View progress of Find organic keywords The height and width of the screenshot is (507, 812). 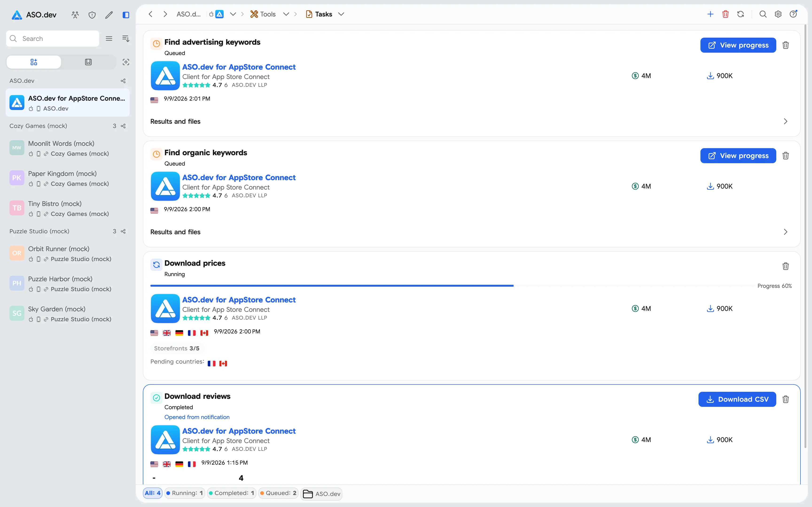tap(738, 156)
